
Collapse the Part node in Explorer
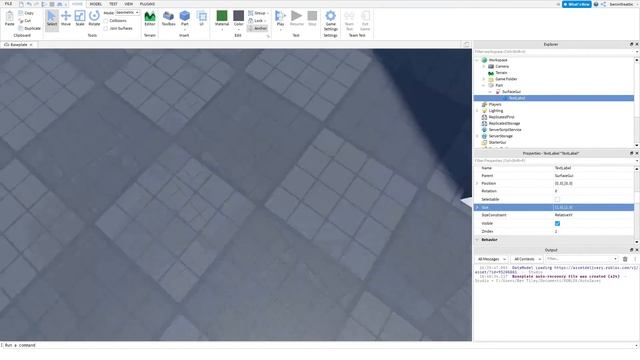(484, 85)
